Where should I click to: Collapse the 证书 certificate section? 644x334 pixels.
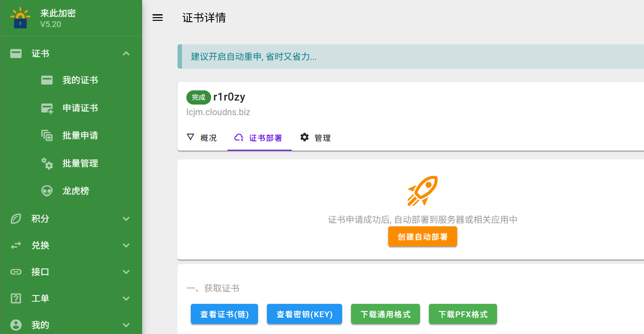click(x=126, y=53)
